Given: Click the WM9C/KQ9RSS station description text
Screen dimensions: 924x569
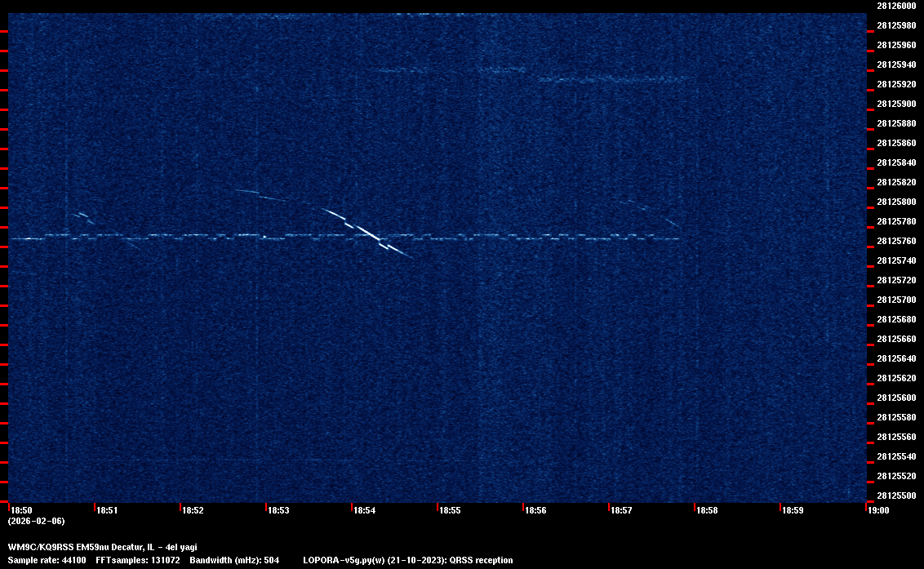Looking at the screenshot, I should coord(102,547).
